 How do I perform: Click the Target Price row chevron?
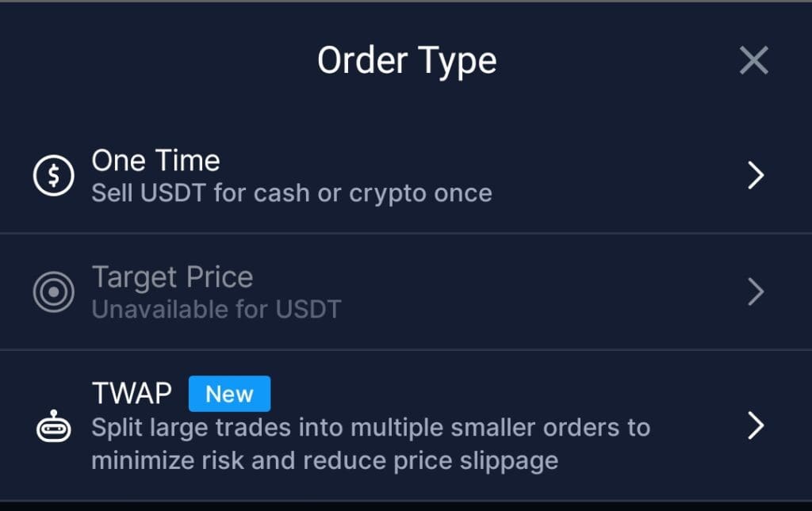pos(756,292)
